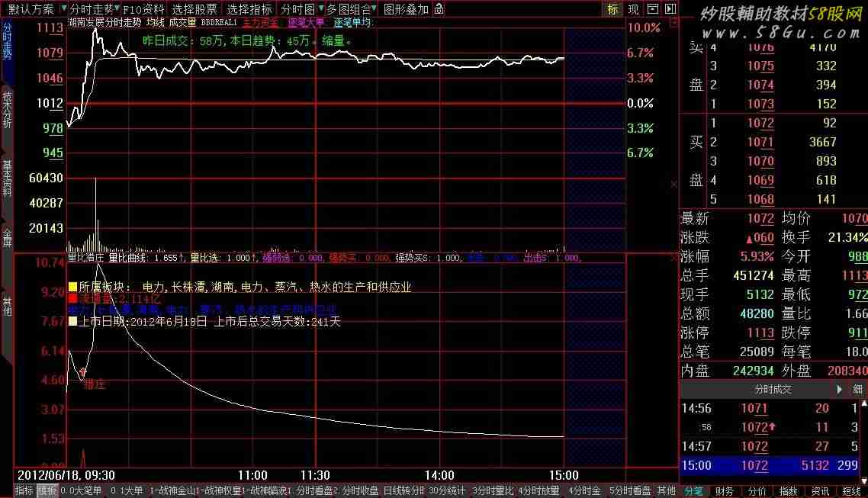868x498 pixels.
Task: Select the 0.0大笔单 indicator
Action: (x=81, y=491)
